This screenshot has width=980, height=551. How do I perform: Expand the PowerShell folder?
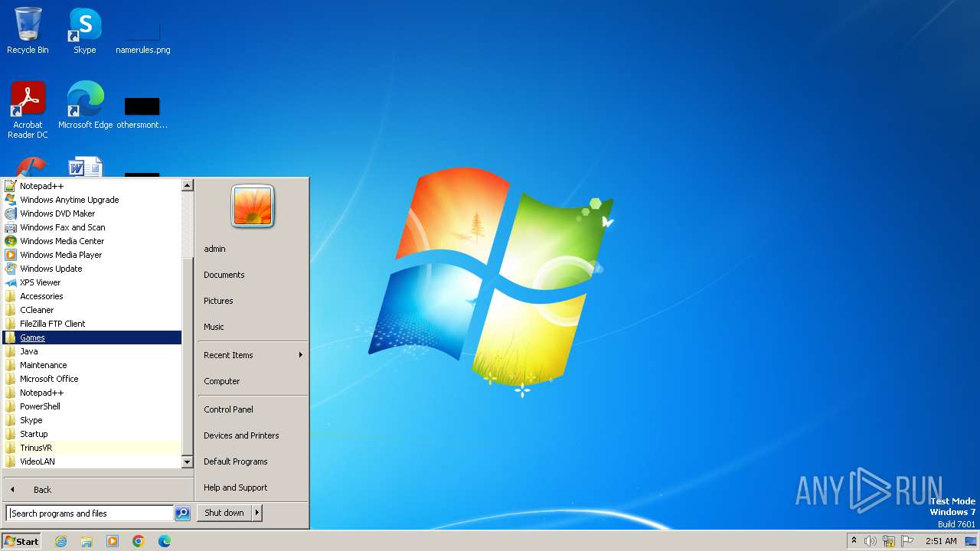[92, 406]
